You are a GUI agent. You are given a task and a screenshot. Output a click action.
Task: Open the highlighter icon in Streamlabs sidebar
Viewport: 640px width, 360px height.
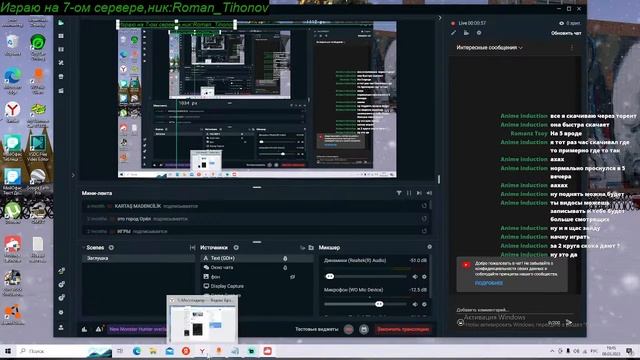[x=61, y=91]
